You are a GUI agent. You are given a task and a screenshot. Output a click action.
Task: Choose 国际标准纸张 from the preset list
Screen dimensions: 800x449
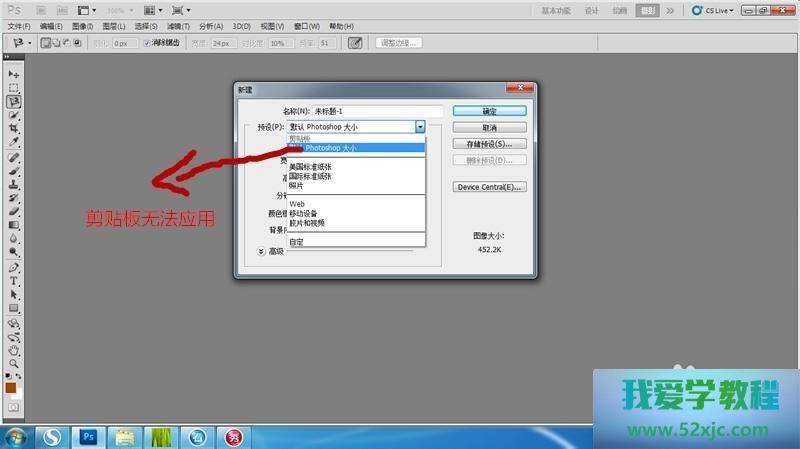(310, 177)
